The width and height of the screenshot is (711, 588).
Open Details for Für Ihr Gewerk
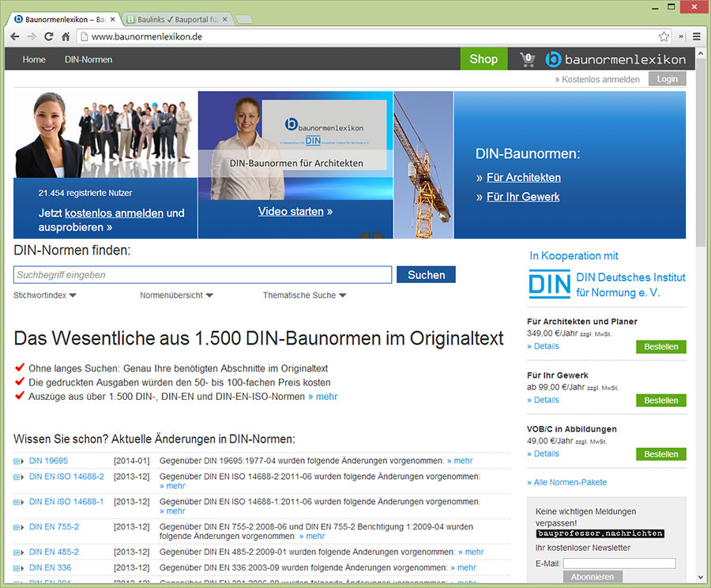544,400
